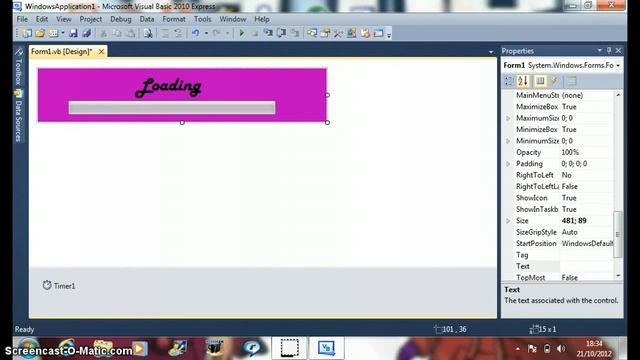Click the Stop Debugging square icon
This screenshot has height=360, width=640.
tap(255, 33)
